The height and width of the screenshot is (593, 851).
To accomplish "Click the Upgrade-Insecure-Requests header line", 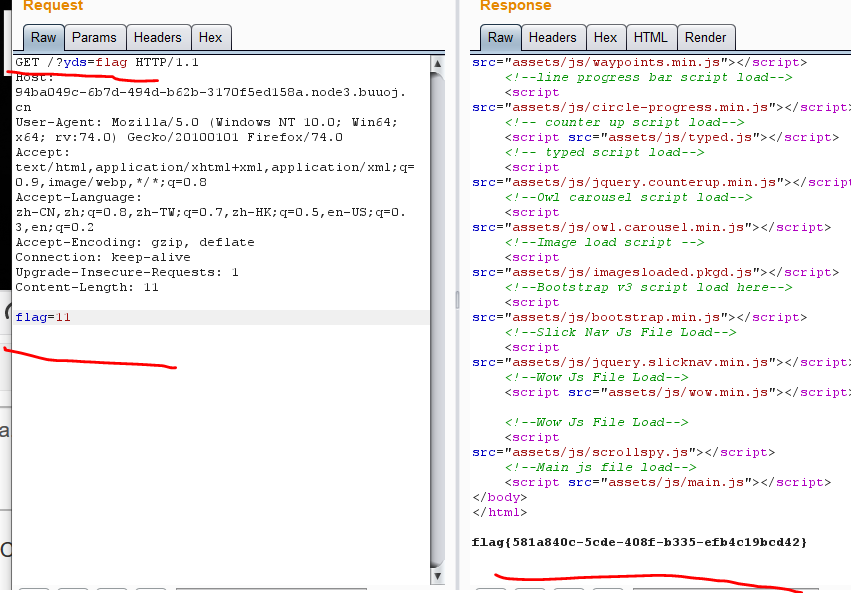I will (x=127, y=272).
